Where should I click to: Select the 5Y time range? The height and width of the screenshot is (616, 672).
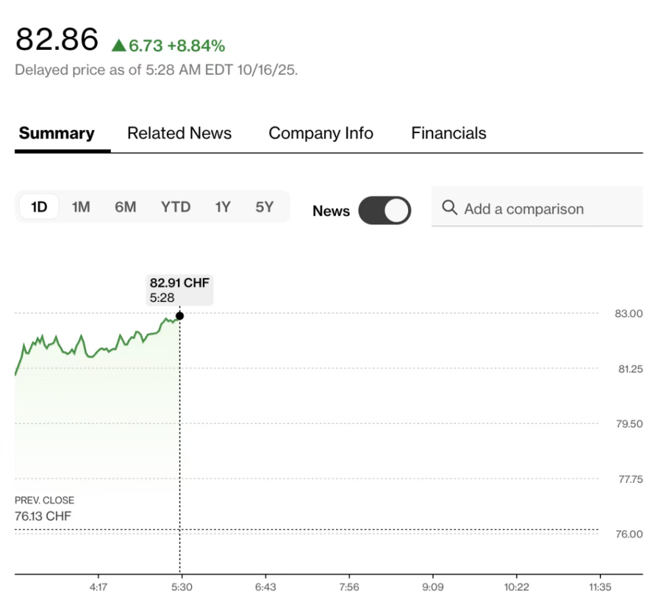(264, 207)
